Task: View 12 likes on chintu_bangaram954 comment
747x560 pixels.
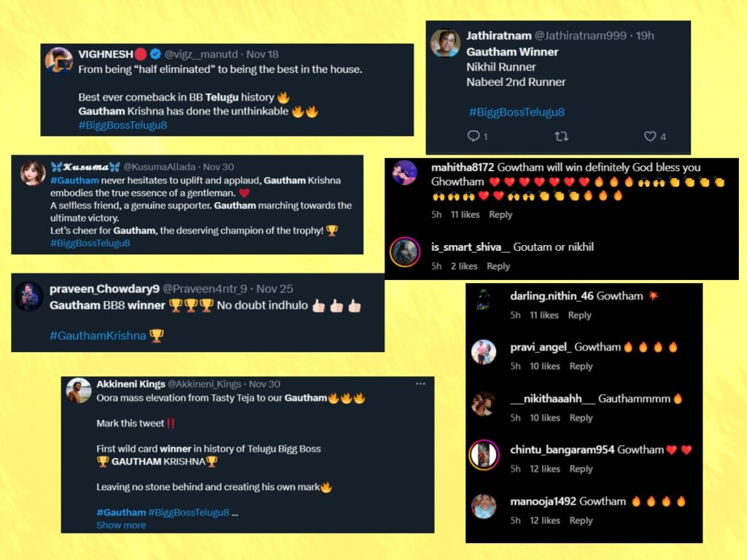Action: (x=544, y=469)
